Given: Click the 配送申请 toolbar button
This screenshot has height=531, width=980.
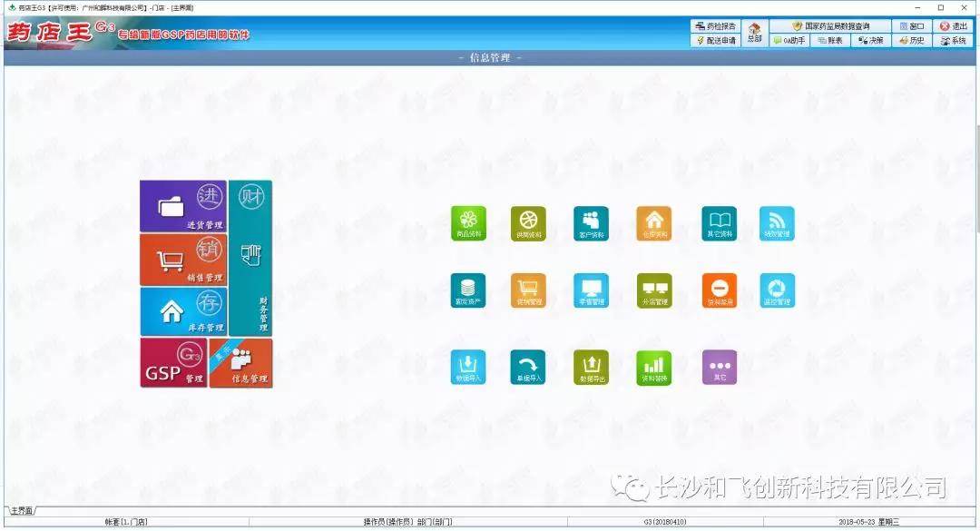Looking at the screenshot, I should pos(716,40).
